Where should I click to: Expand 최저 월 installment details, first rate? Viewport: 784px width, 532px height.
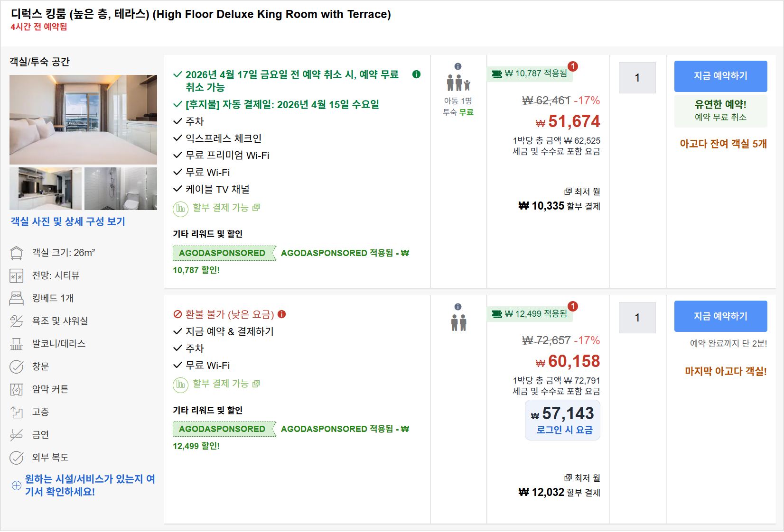582,192
